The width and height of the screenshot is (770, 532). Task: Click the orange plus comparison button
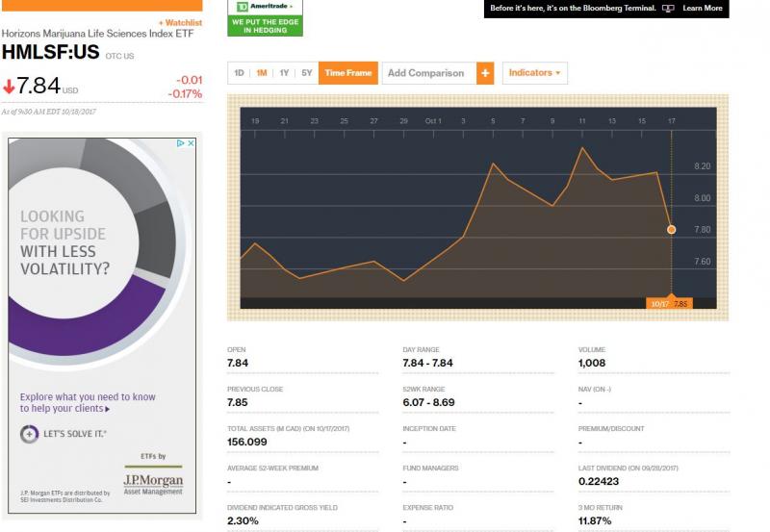(485, 73)
